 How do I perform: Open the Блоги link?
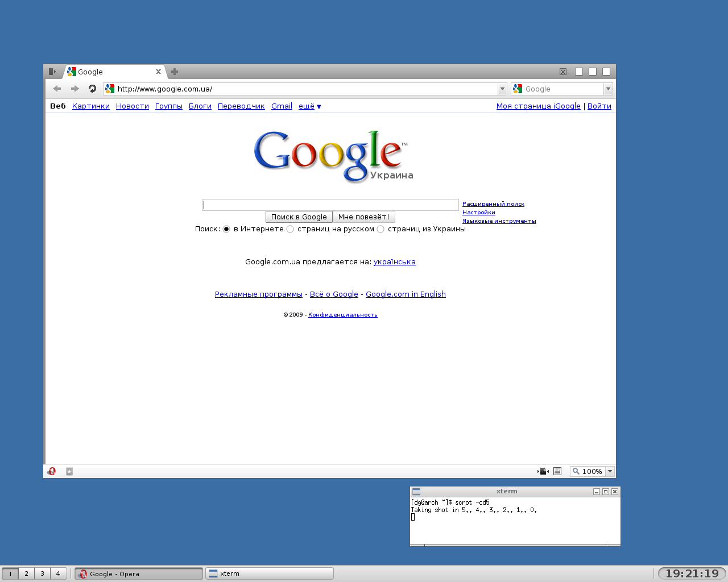click(200, 106)
